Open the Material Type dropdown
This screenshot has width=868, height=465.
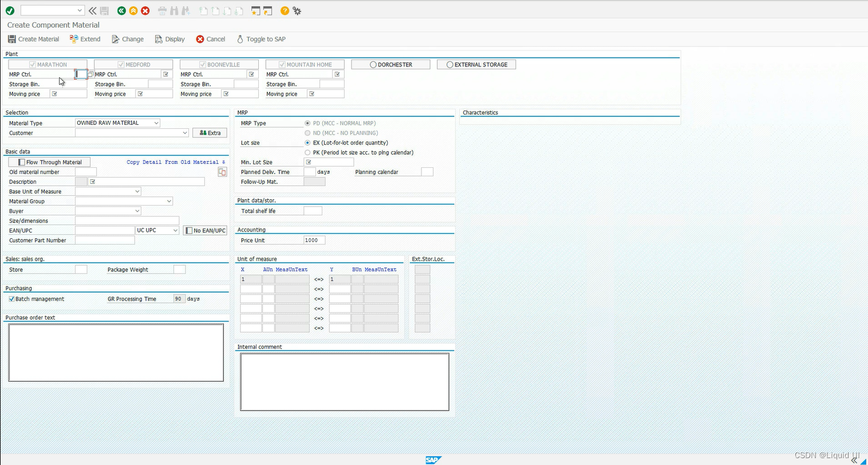pyautogui.click(x=156, y=123)
